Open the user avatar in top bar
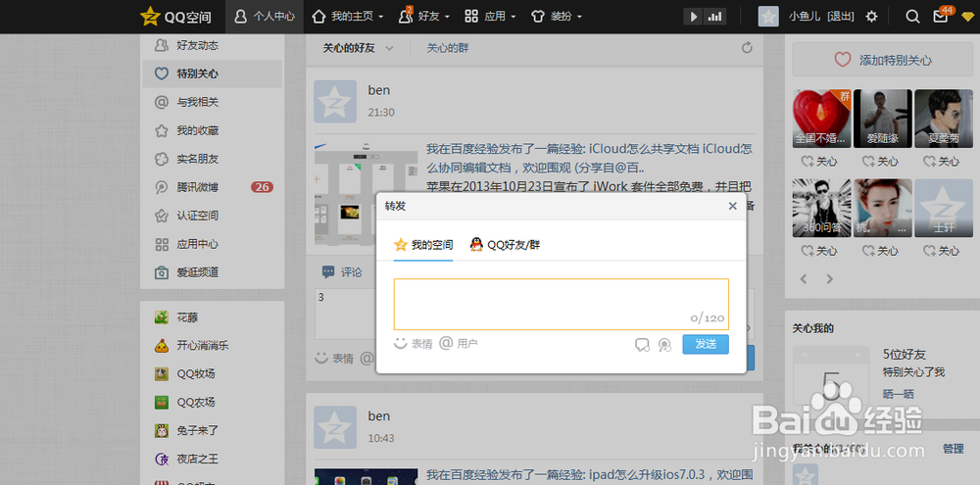980x485 pixels. tap(768, 17)
